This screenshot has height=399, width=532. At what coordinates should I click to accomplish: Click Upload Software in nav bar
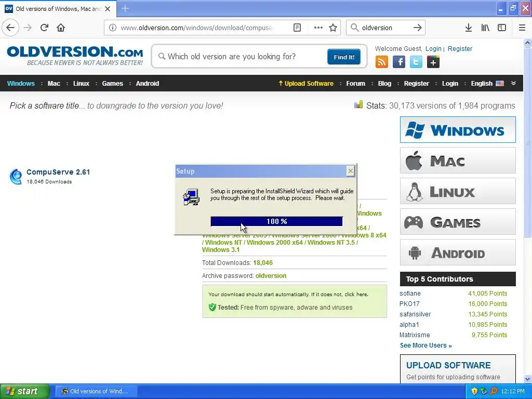(x=306, y=84)
